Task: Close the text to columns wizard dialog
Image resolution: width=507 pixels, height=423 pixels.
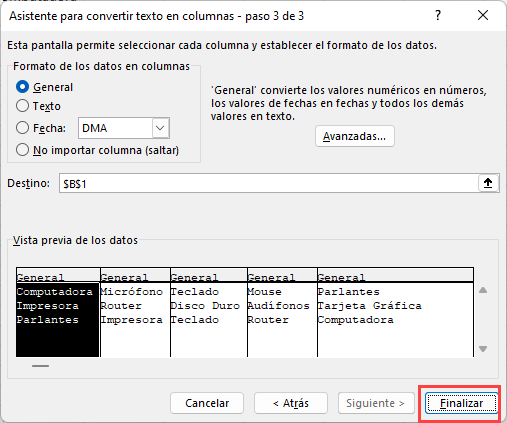Action: (483, 15)
